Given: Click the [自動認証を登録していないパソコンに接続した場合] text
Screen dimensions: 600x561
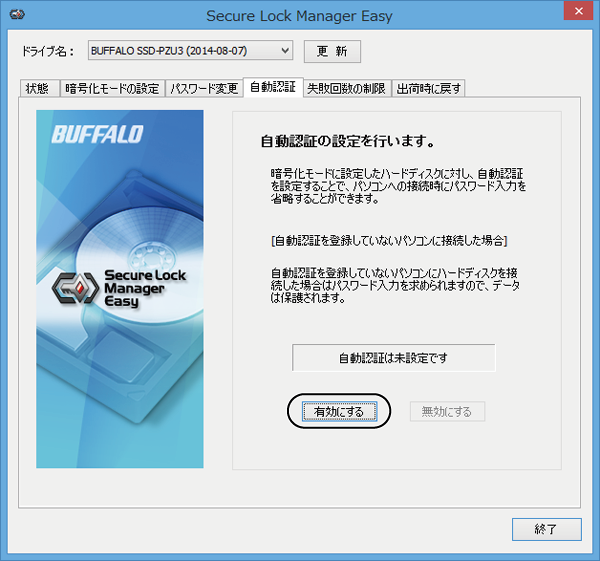Looking at the screenshot, I should tap(389, 241).
